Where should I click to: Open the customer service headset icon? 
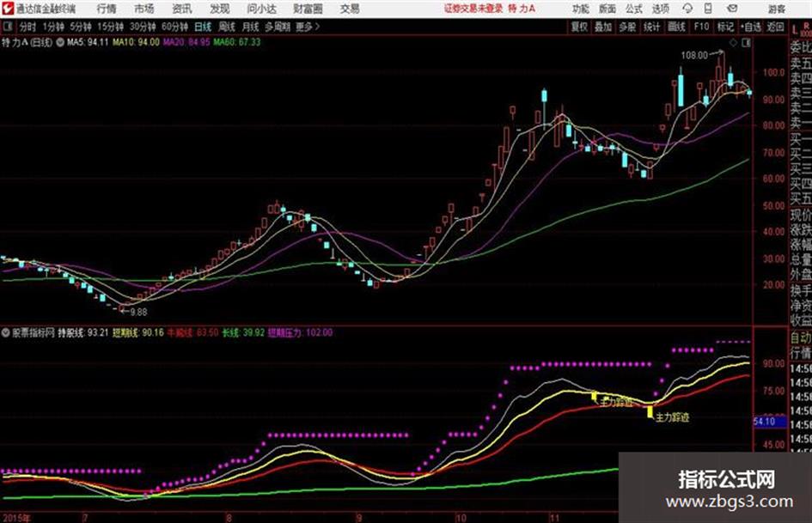(687, 9)
